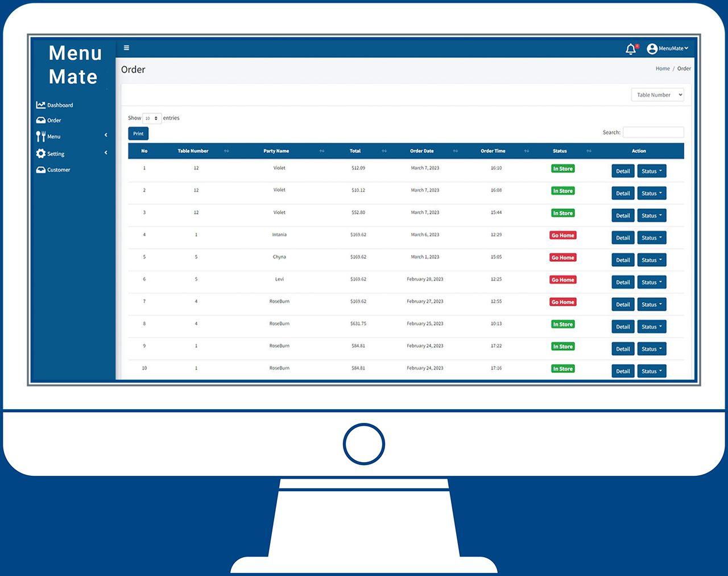This screenshot has height=576, width=728.
Task: Go to Dashboard in the sidebar
Action: [60, 105]
